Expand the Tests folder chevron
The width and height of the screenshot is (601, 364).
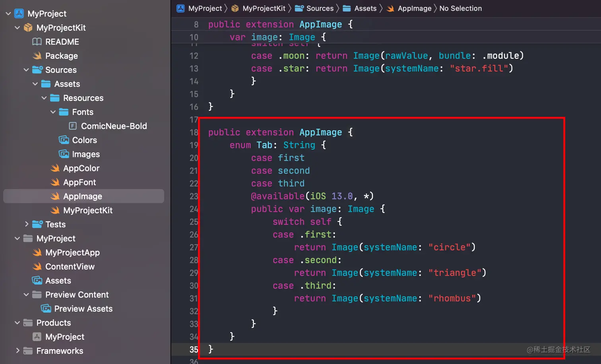(x=26, y=224)
